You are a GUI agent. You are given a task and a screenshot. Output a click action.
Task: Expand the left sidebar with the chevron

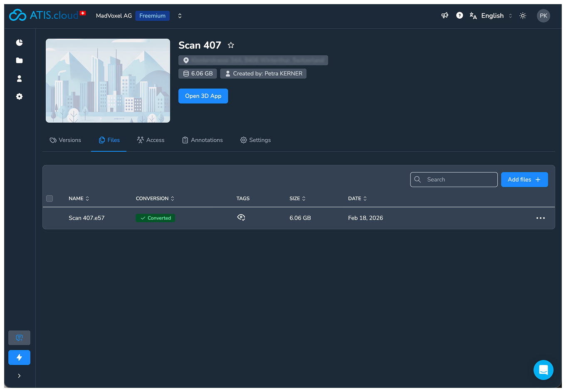(x=19, y=376)
